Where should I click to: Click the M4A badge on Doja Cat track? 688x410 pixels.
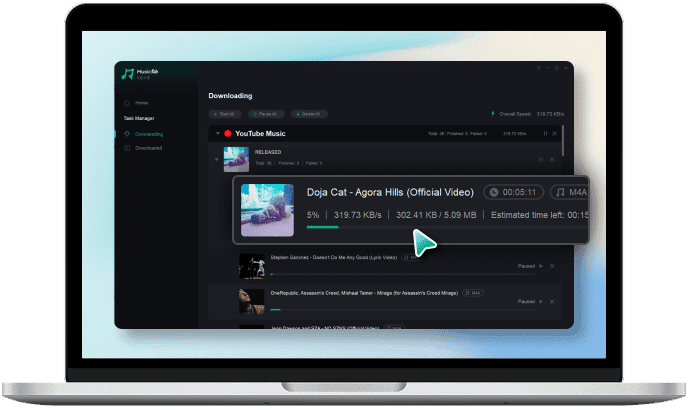570,192
